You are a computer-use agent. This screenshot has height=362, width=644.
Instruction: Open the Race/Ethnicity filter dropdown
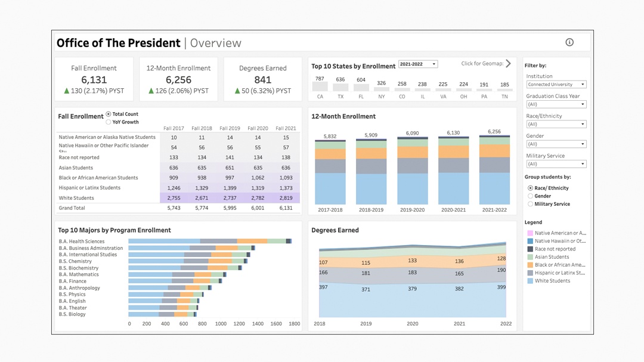[556, 124]
